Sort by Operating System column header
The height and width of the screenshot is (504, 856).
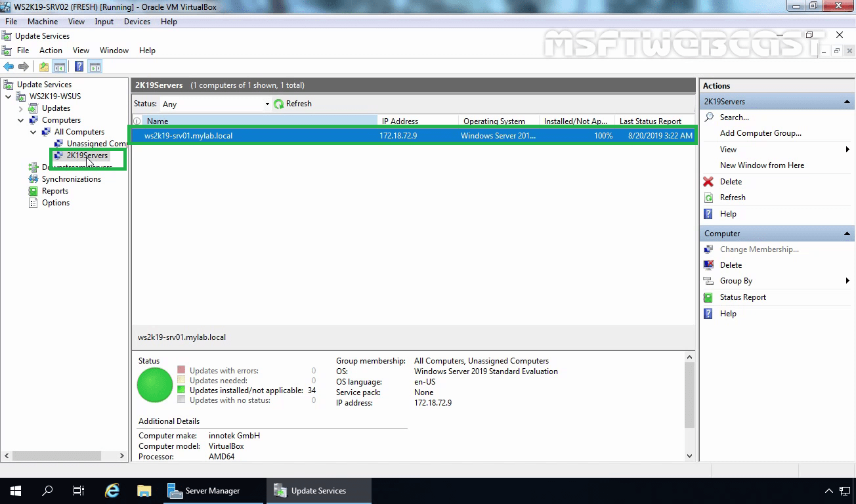[498, 121]
